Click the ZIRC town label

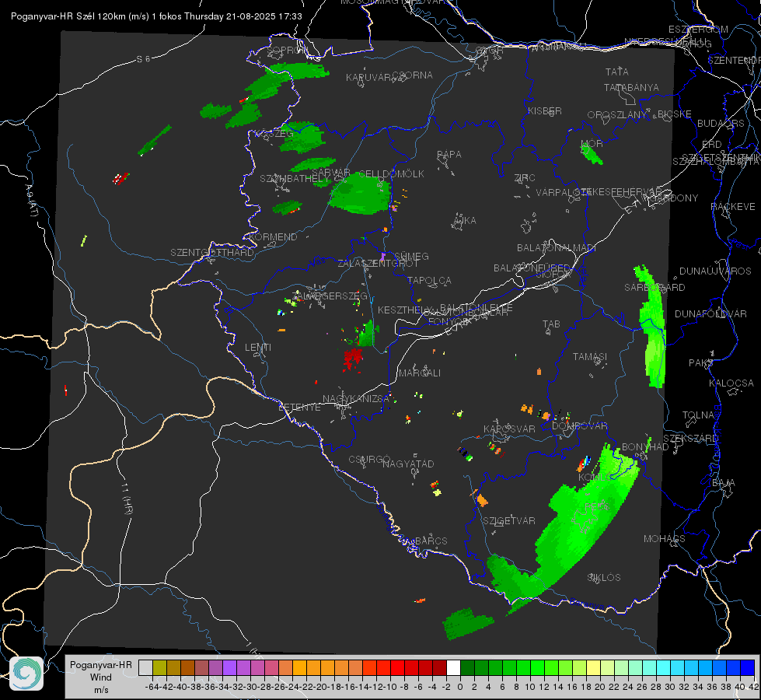click(x=525, y=178)
